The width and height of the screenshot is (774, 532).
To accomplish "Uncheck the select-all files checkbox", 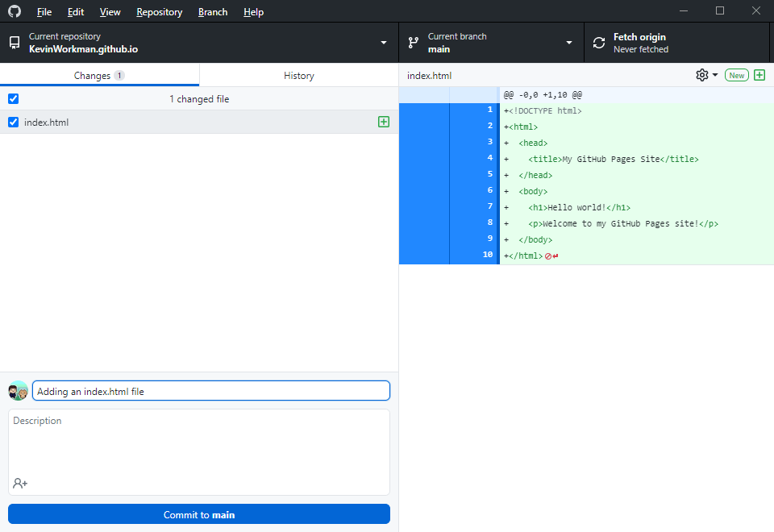I will pyautogui.click(x=13, y=98).
